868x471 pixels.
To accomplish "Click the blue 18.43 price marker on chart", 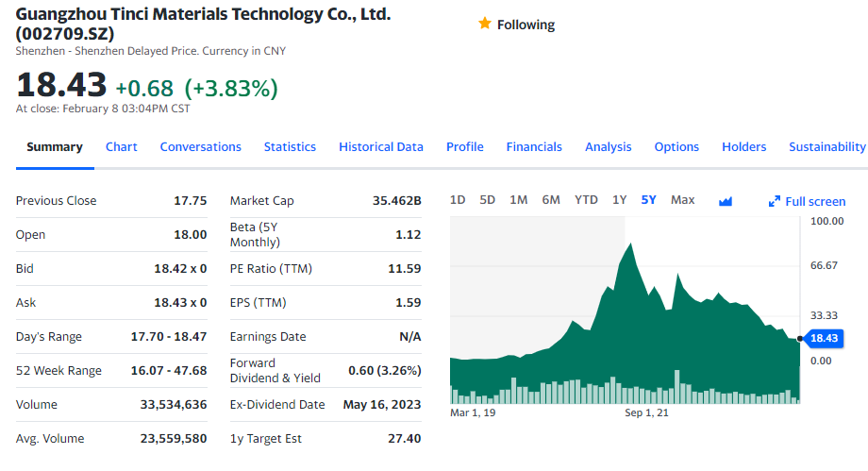I will click(824, 338).
